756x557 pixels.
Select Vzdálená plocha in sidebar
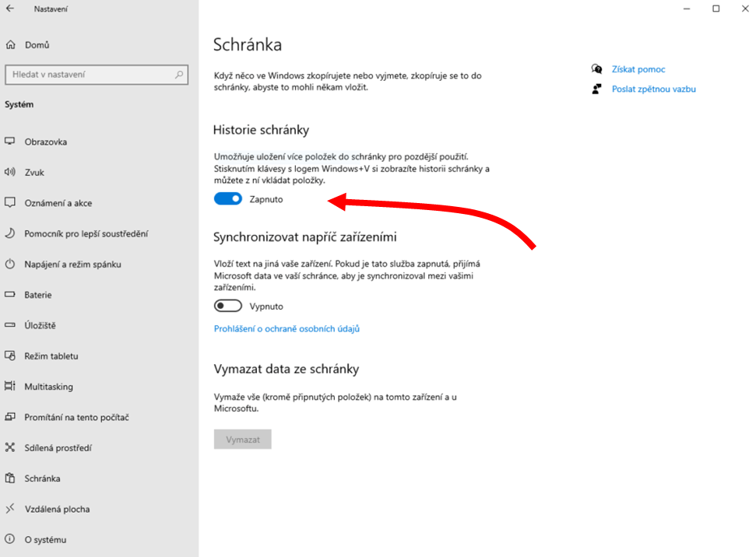click(57, 509)
